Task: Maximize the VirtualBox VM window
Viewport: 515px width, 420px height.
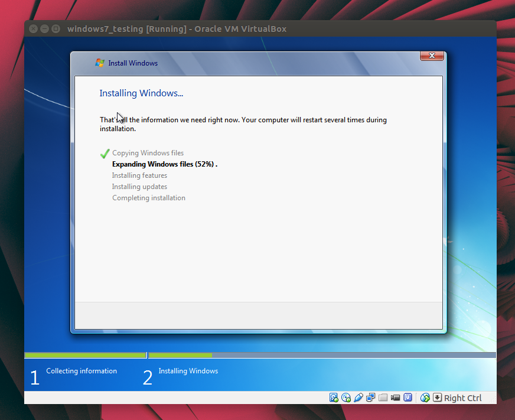Action: point(56,29)
